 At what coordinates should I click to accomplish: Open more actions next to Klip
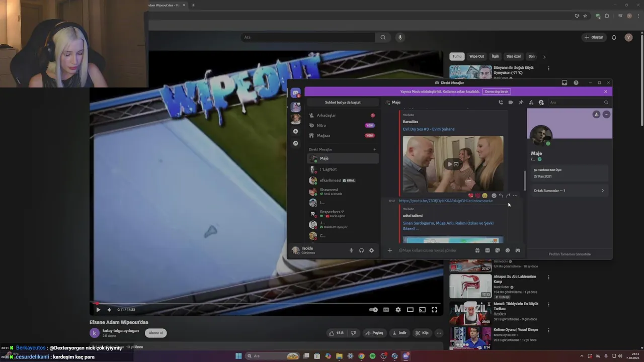[439, 333]
